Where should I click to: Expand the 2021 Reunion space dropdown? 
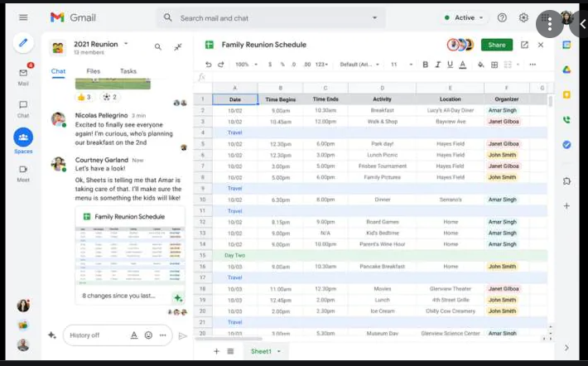(126, 43)
